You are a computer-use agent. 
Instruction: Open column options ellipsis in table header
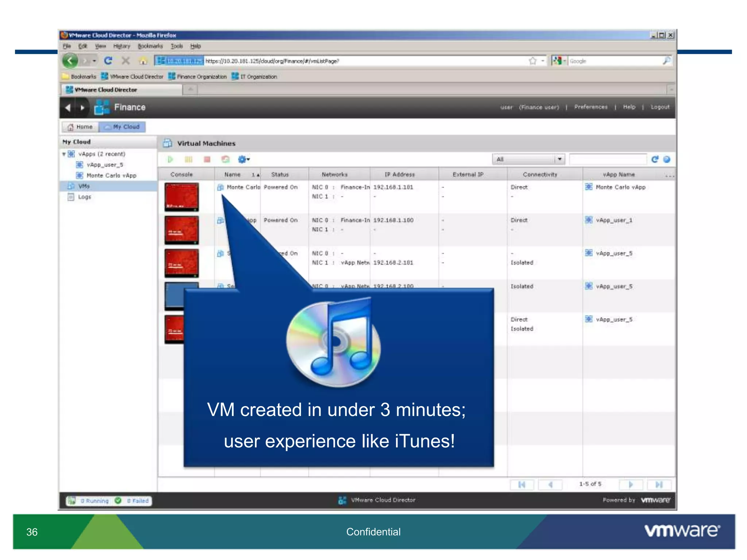(669, 175)
